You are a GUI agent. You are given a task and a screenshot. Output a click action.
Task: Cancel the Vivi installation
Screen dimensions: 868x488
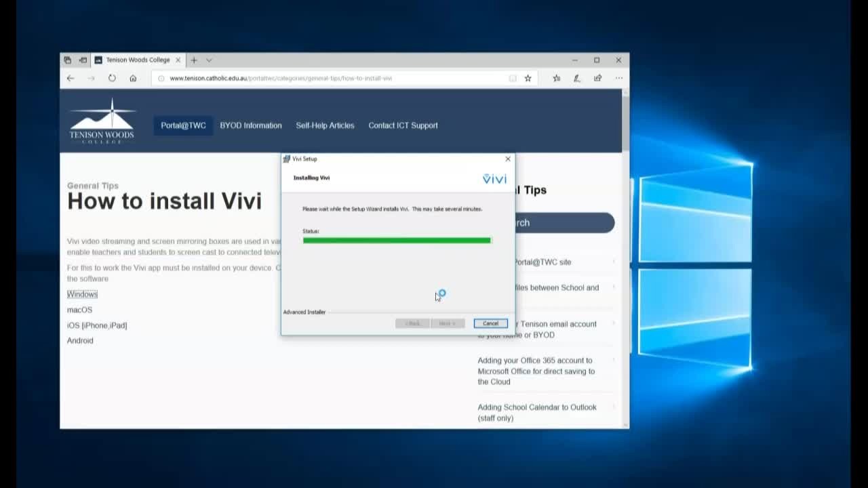coord(490,323)
